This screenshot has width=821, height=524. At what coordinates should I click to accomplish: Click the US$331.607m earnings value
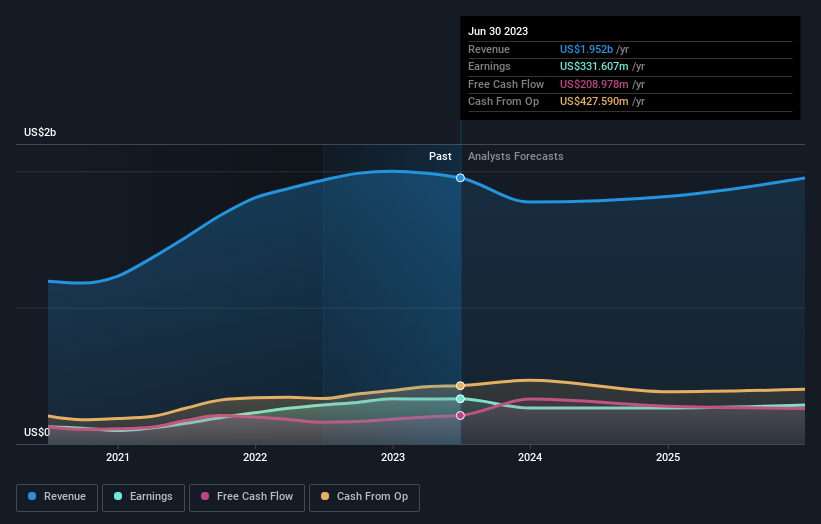pos(594,66)
